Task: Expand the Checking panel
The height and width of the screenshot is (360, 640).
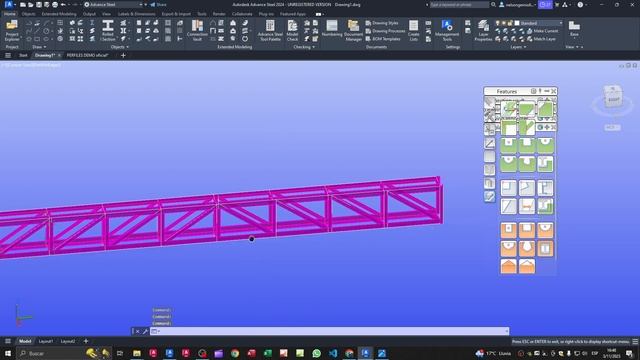Action: [304, 47]
